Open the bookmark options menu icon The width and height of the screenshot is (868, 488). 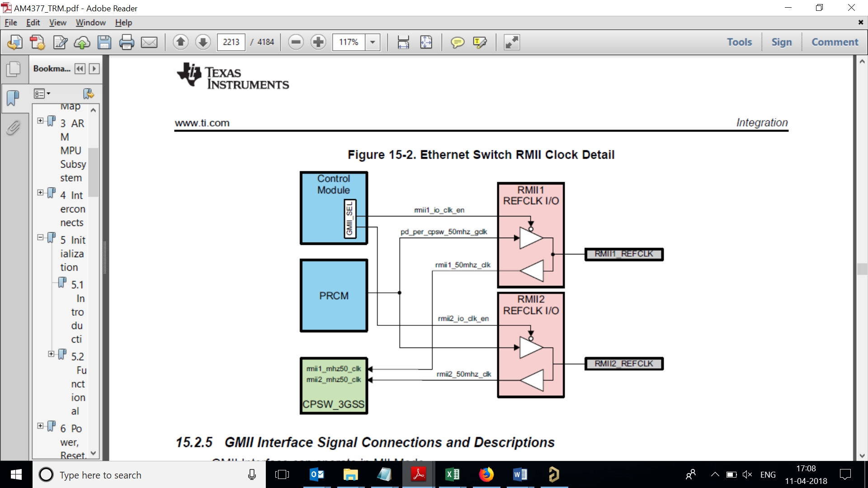point(42,94)
